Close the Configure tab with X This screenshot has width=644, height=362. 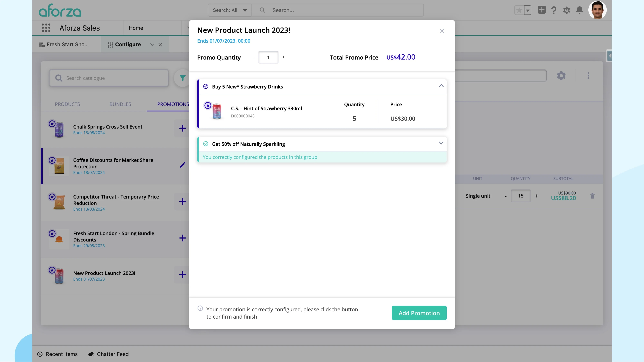pyautogui.click(x=160, y=45)
